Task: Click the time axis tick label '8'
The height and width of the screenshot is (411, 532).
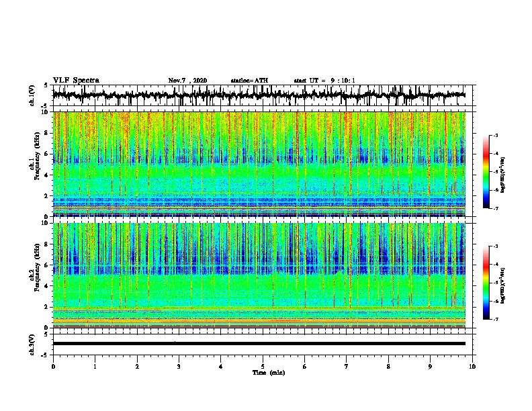Action: [x=388, y=367]
